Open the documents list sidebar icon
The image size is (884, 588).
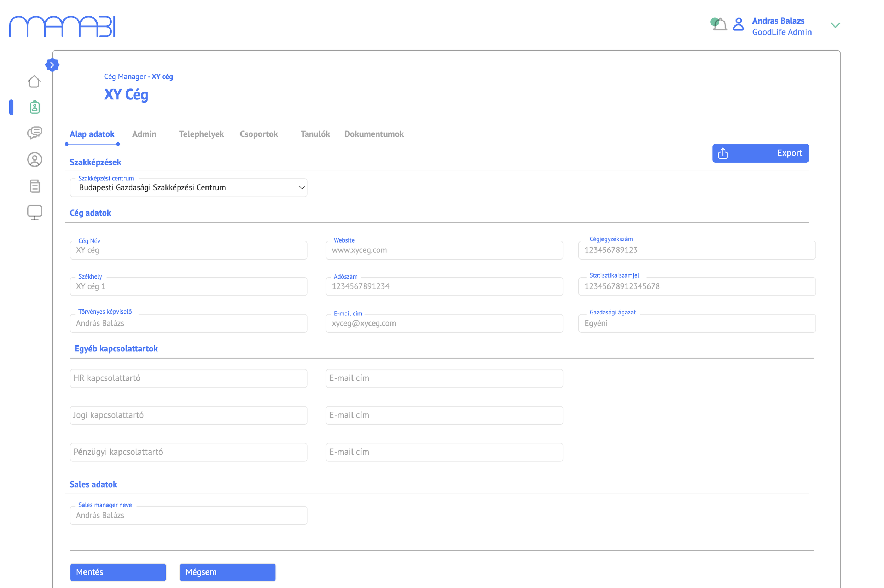(35, 186)
